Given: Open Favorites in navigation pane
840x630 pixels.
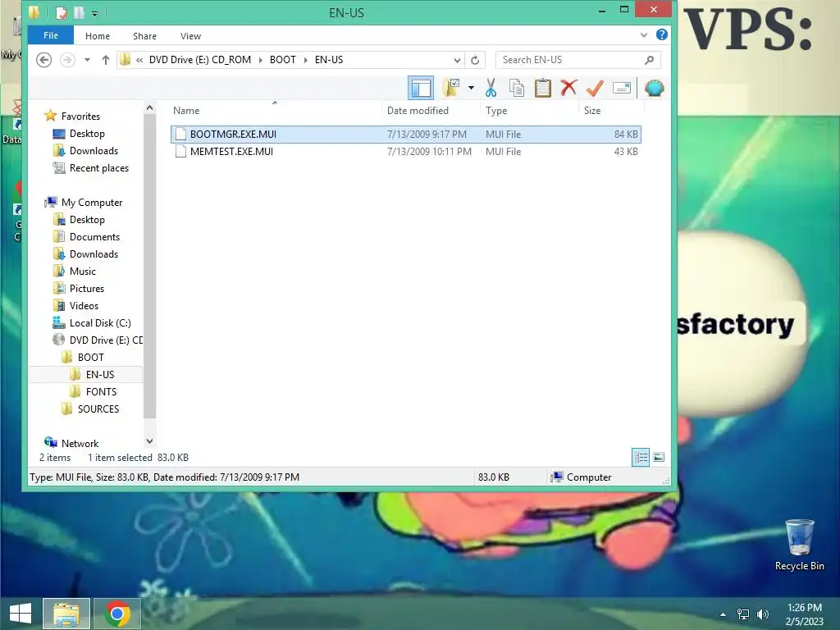Looking at the screenshot, I should [80, 116].
